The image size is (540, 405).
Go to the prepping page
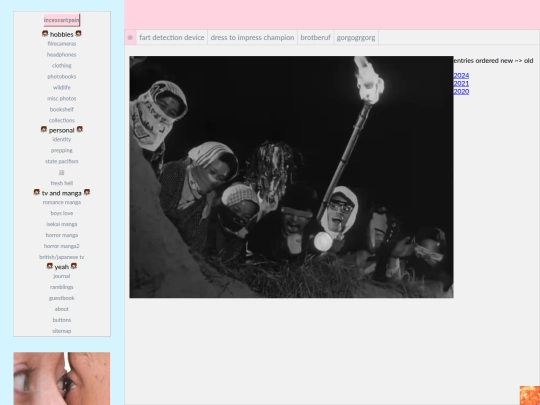62,150
